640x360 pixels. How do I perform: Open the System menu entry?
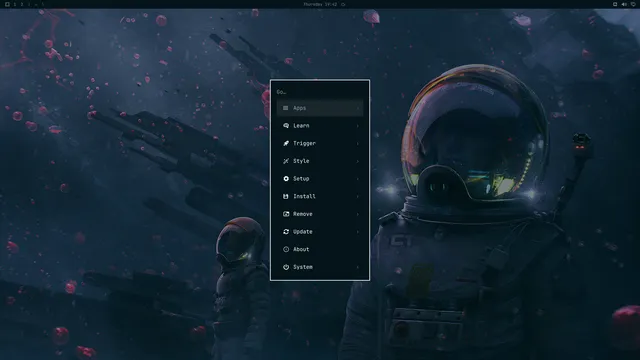[x=320, y=267]
